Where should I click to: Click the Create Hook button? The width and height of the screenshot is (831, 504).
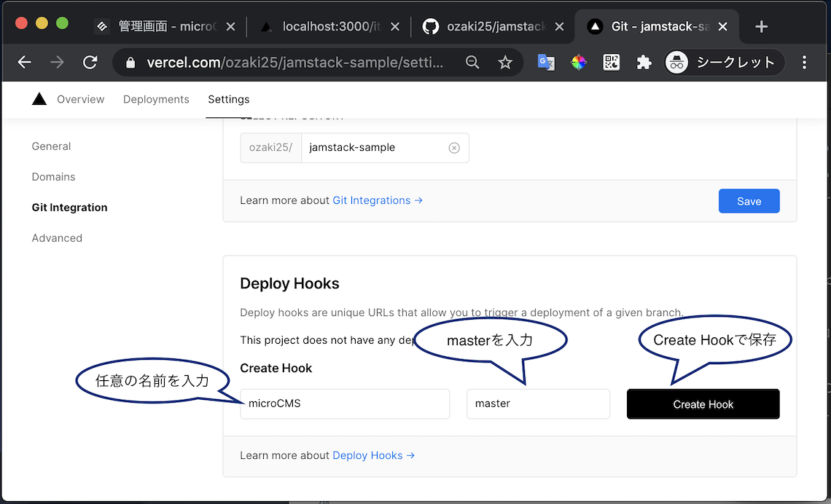pos(703,404)
